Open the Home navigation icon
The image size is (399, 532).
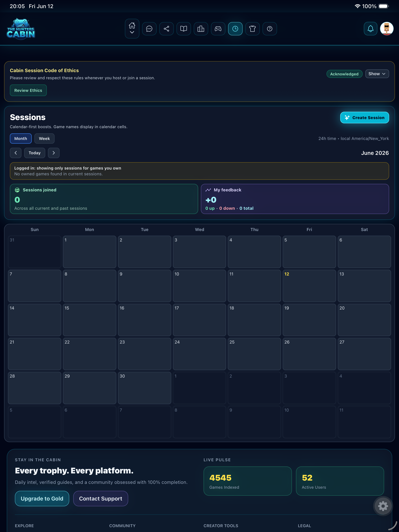pos(132,26)
